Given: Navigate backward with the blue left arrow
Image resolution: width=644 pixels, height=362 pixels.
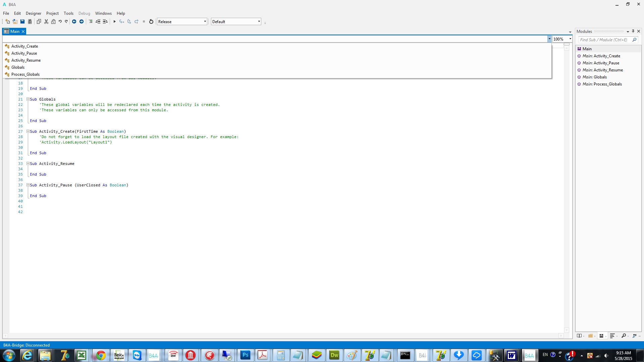Looking at the screenshot, I should (x=74, y=21).
